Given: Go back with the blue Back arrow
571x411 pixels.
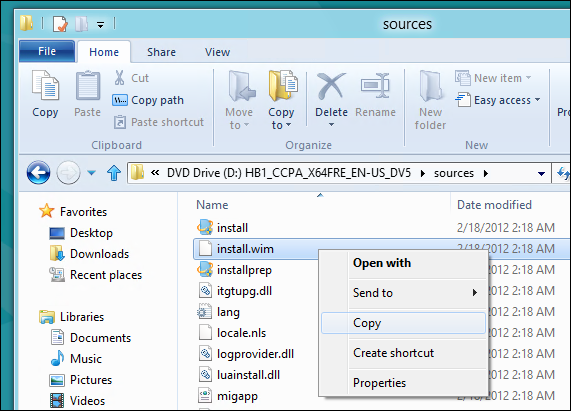Looking at the screenshot, I should click(38, 173).
